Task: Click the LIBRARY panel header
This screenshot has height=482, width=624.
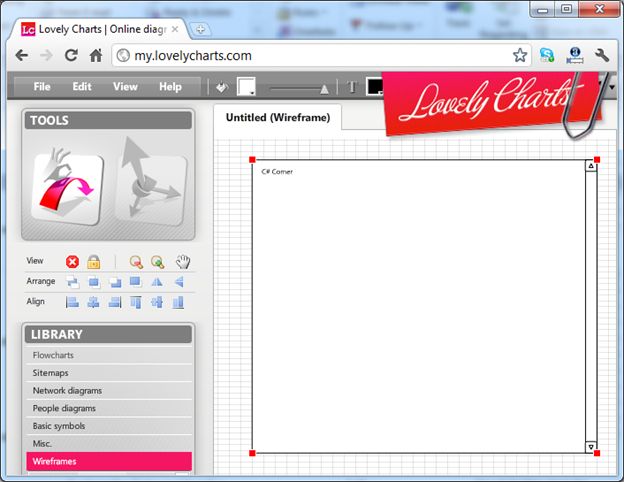Action: 108,334
